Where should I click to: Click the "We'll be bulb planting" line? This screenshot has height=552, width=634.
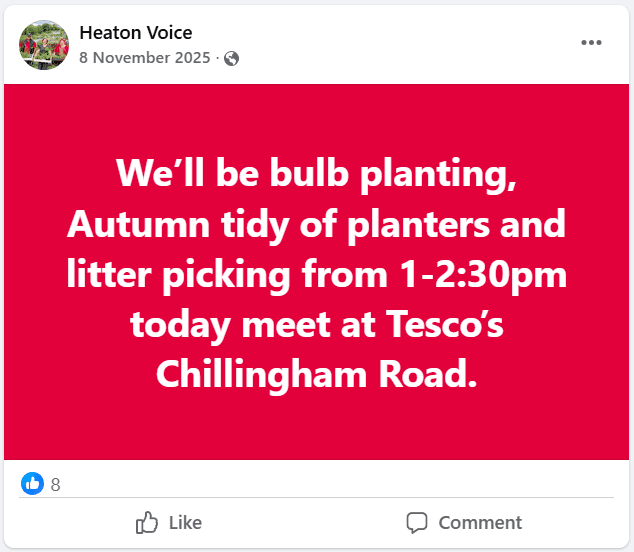click(x=316, y=173)
